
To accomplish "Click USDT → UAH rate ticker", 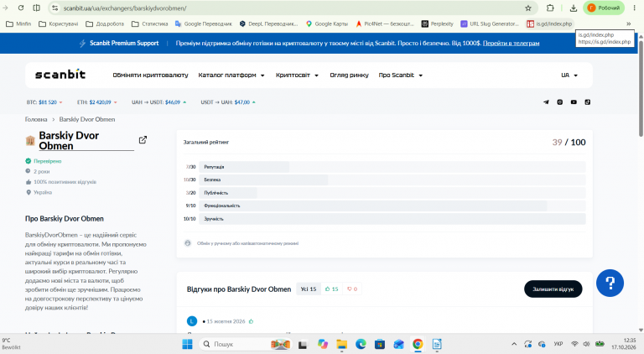I will (x=228, y=102).
